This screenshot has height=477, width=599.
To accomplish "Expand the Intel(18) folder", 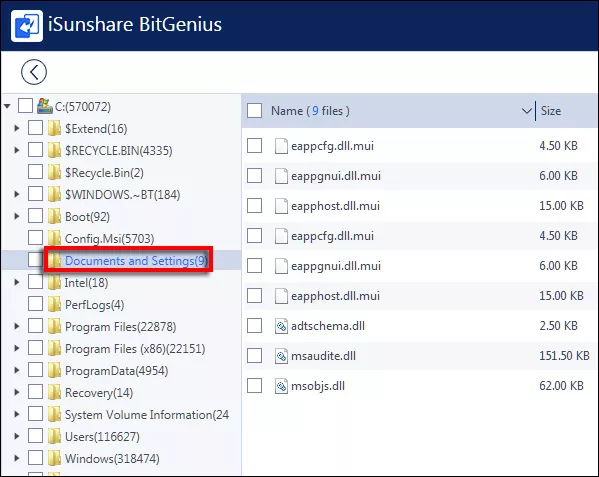I will pyautogui.click(x=17, y=282).
